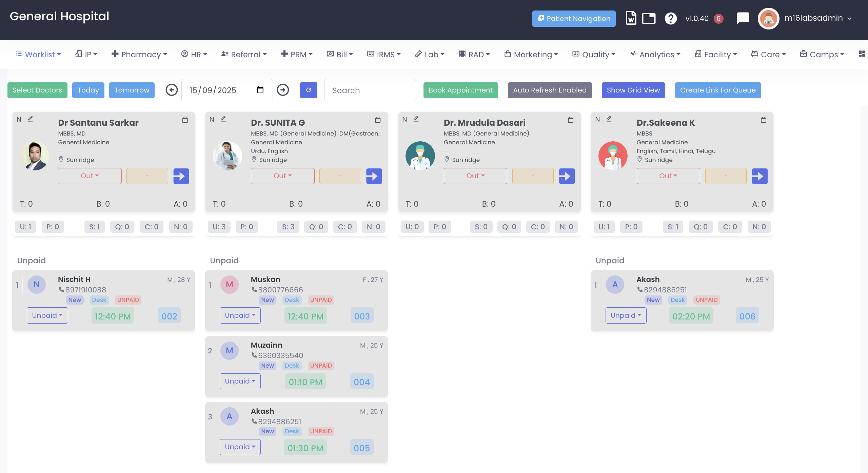Open the Analytics menu
The image size is (868, 473).
click(x=655, y=55)
